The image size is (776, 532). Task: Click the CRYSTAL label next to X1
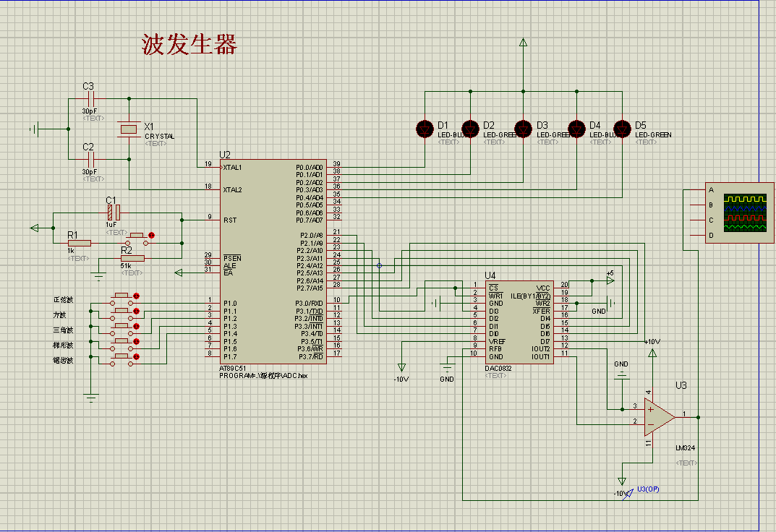(x=159, y=136)
